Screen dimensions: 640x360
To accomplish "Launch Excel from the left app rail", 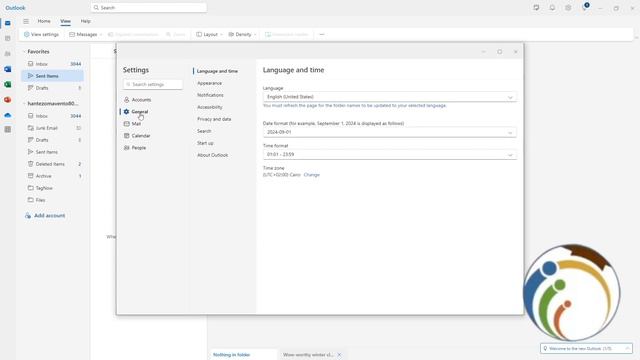I will tap(7, 84).
